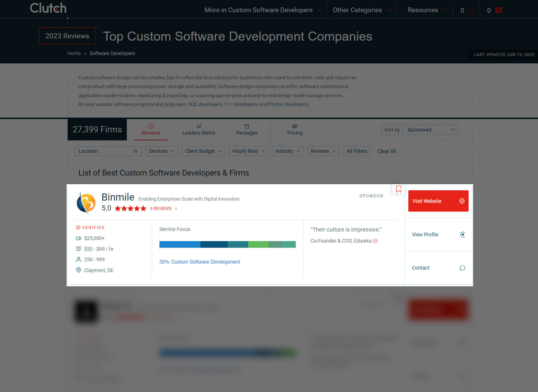Open the Resources menu
This screenshot has height=392, width=538.
coord(427,10)
